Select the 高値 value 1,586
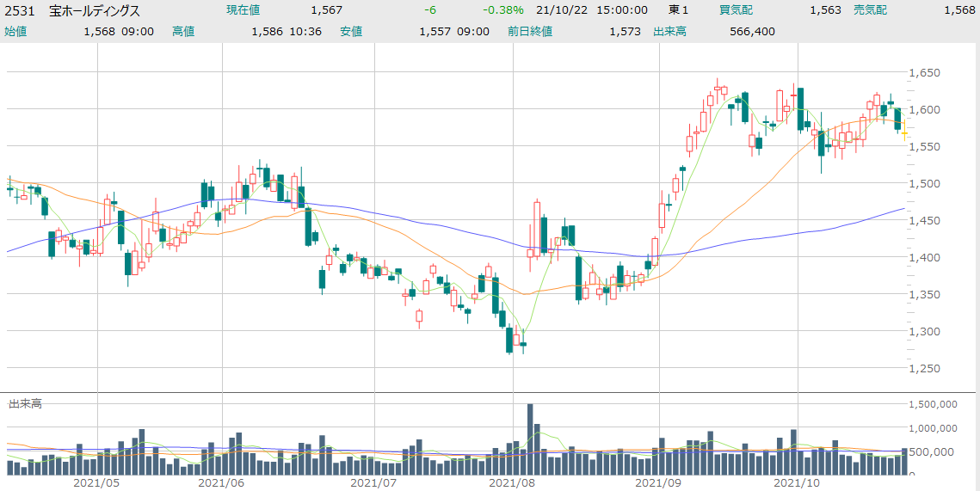 pyautogui.click(x=267, y=31)
